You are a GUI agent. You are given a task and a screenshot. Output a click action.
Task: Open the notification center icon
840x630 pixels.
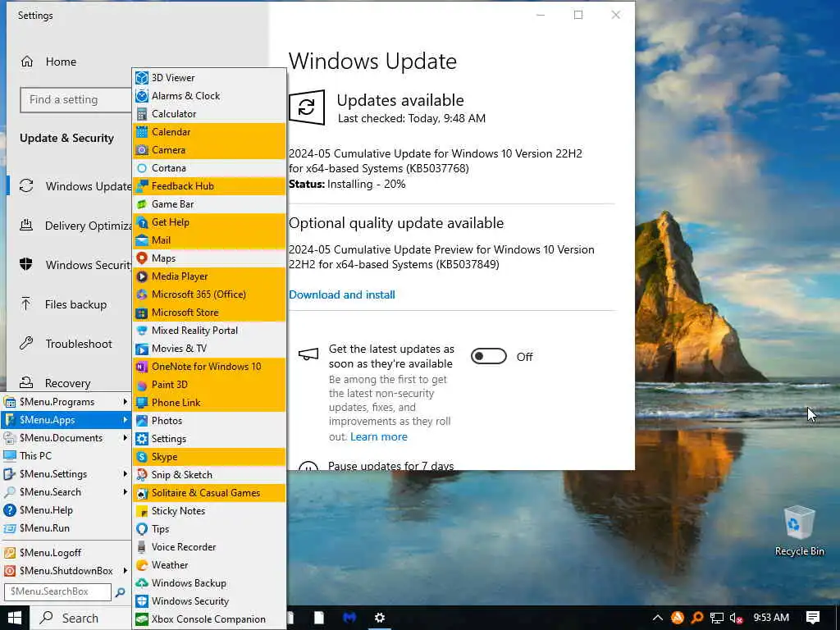coord(813,618)
